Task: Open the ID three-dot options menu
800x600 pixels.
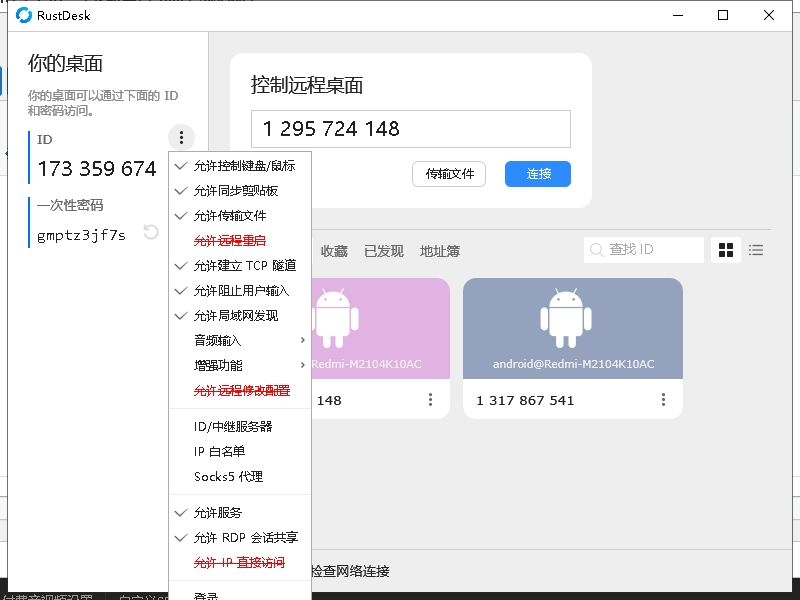Action: 181,137
